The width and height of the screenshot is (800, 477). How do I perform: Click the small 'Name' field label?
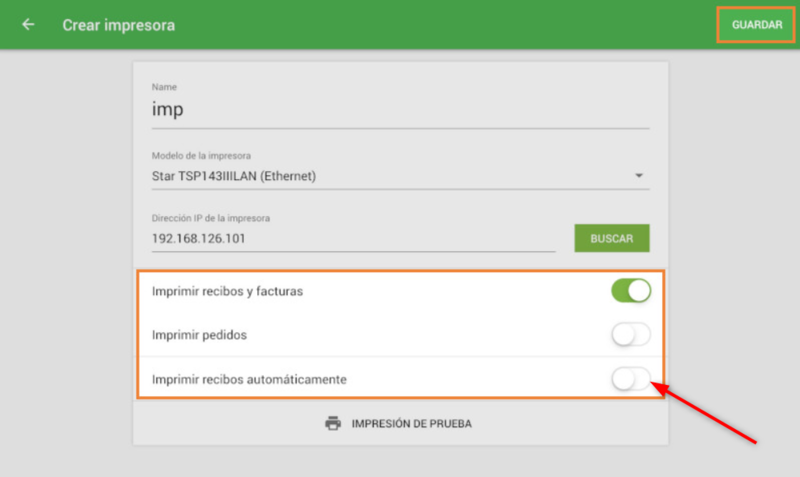click(x=164, y=88)
